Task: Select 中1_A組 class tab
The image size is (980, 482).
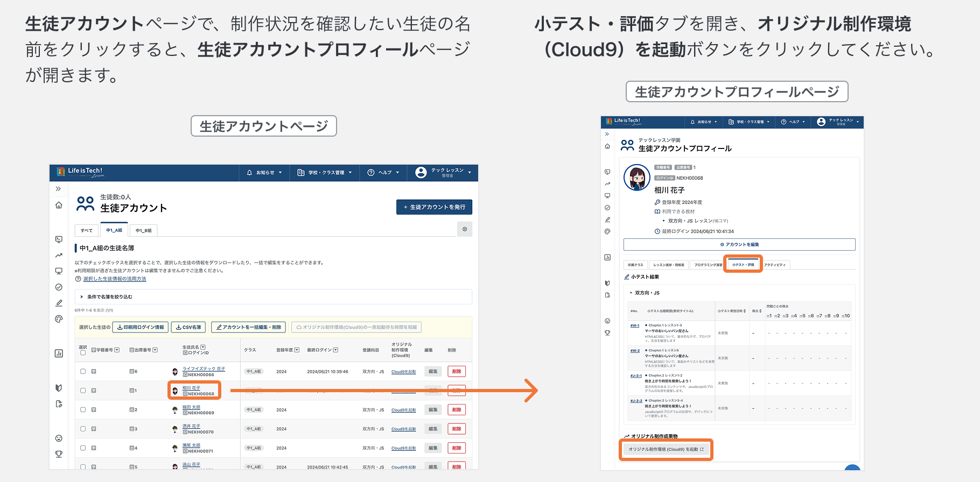Action: pos(114,230)
